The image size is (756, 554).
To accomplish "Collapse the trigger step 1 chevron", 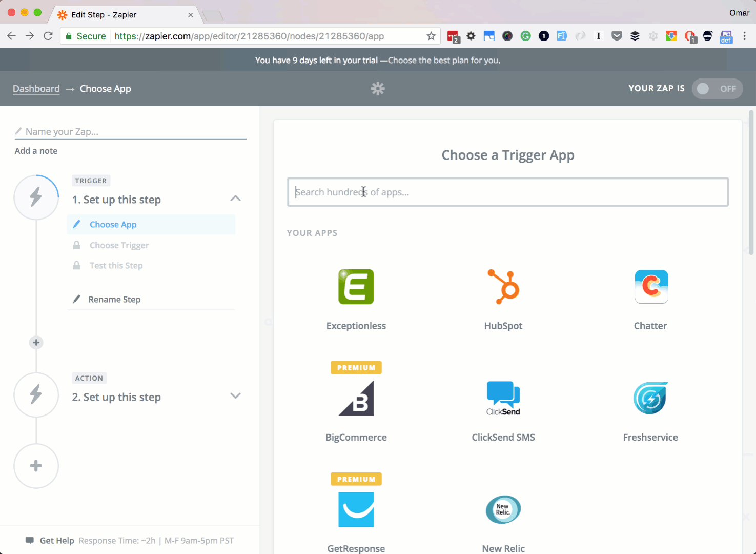I will click(x=235, y=199).
